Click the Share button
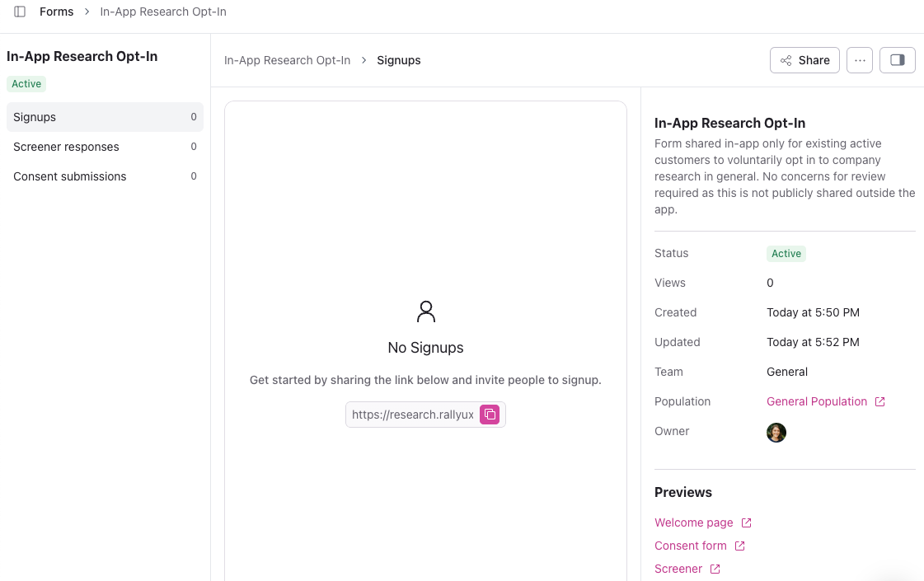The width and height of the screenshot is (924, 581). [x=804, y=60]
